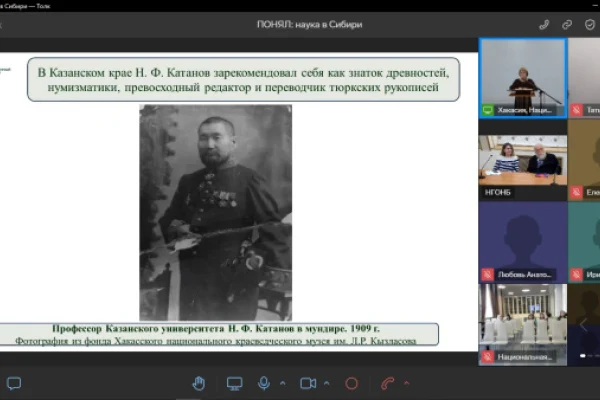Hang up the call

[x=387, y=383]
